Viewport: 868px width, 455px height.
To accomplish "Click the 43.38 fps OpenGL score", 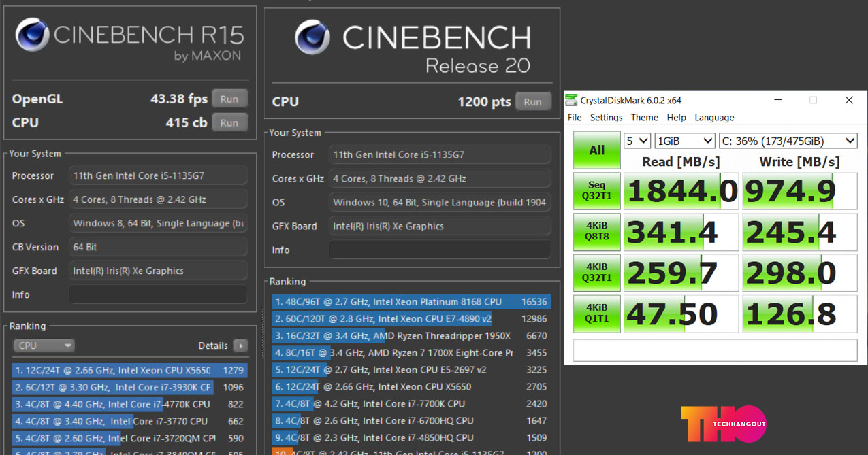I will pos(179,99).
